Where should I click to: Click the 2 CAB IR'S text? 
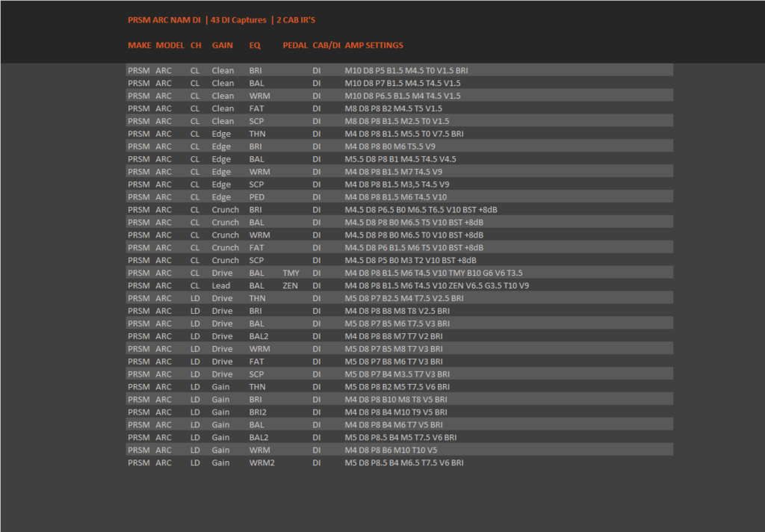pos(296,20)
